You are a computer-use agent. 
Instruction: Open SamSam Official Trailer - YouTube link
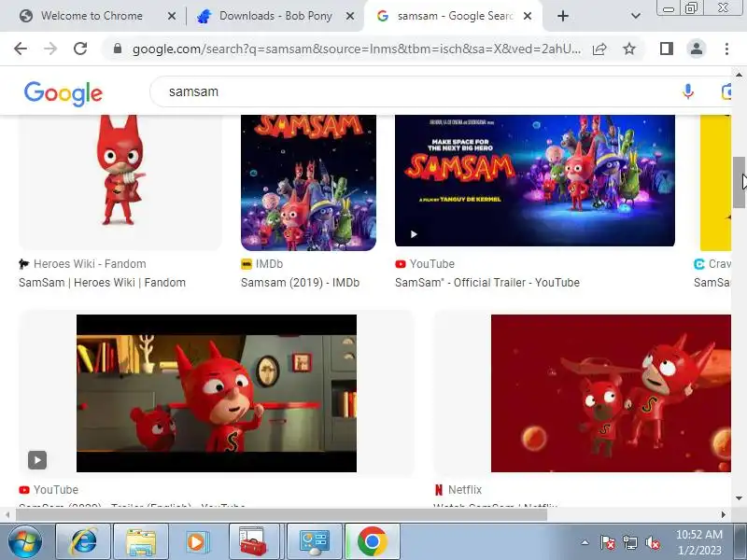click(x=486, y=283)
